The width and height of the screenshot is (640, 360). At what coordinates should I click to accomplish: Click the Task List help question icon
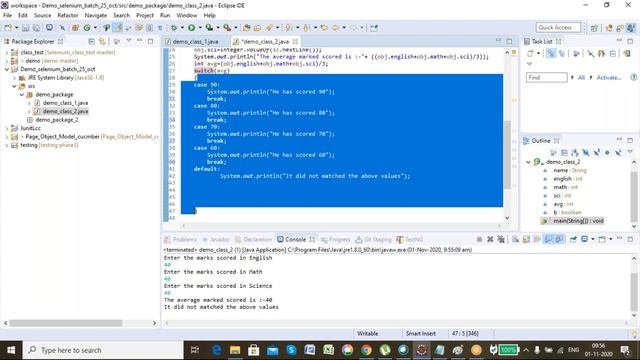(633, 77)
